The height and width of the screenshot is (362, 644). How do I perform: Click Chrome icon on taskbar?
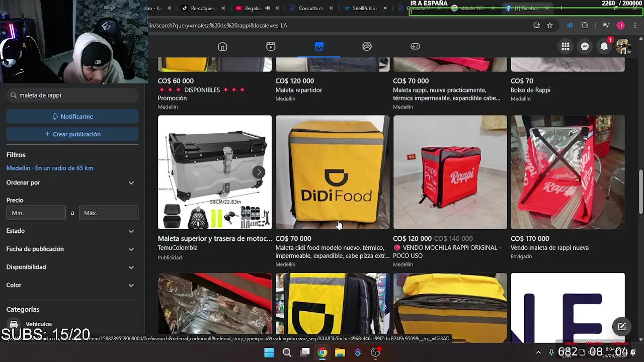point(323,352)
